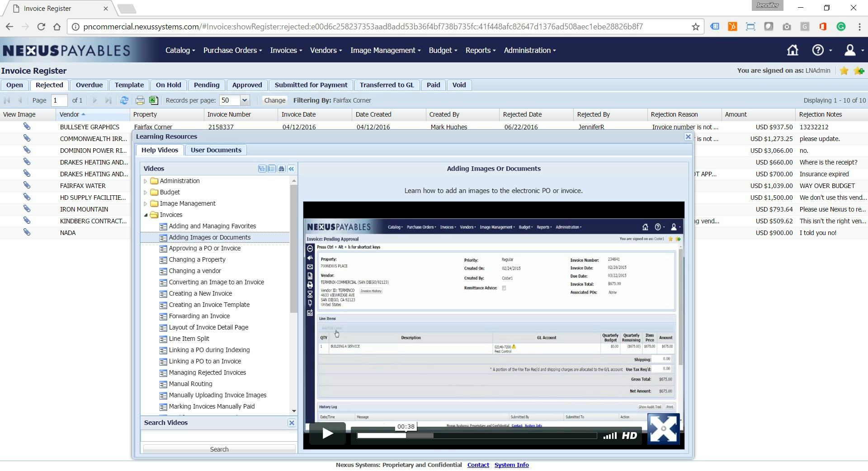868x471 pixels.
Task: Switch to the Overdue tab
Action: point(89,85)
